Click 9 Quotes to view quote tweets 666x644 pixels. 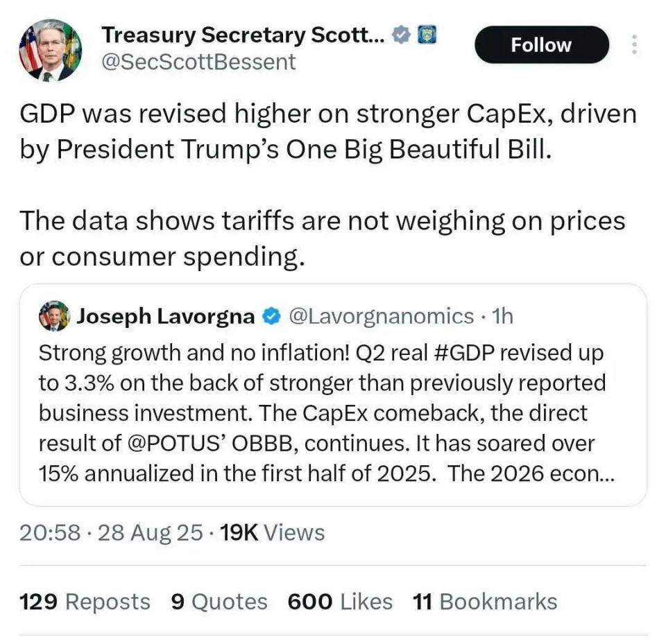point(219,602)
